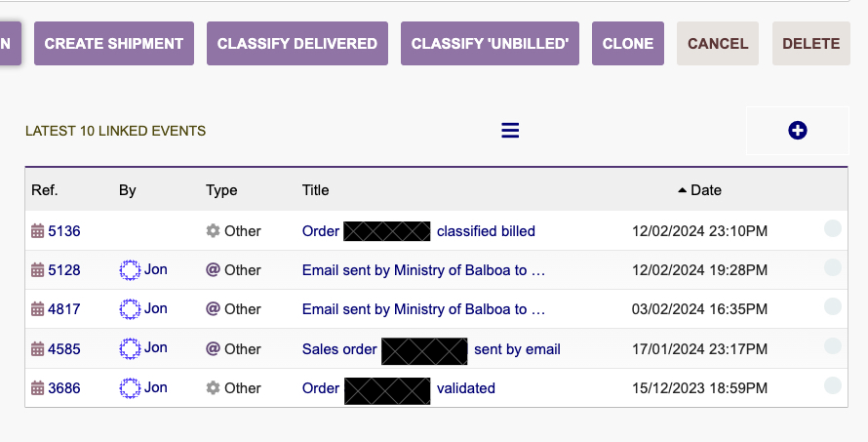Open event reference 5128 link
This screenshot has height=442, width=868.
point(64,269)
